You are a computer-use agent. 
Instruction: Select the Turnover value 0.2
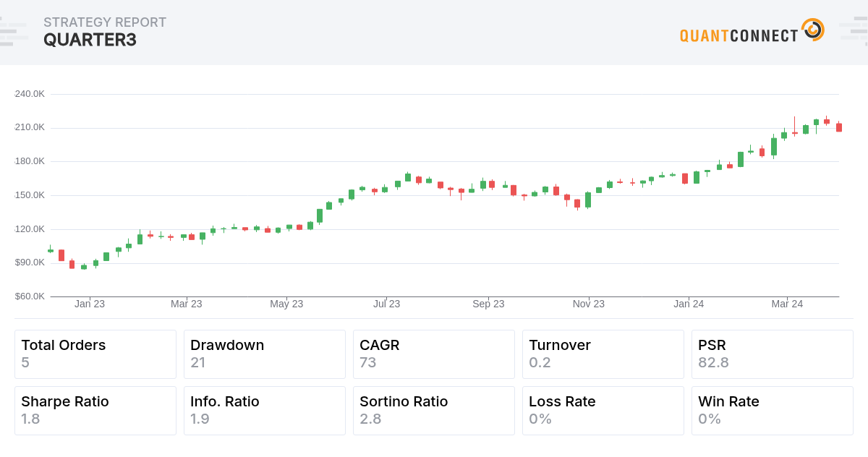point(540,362)
